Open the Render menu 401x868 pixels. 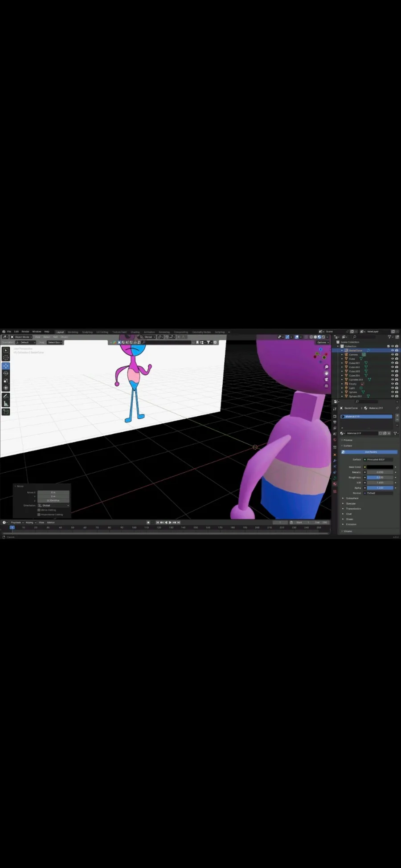pyautogui.click(x=25, y=332)
